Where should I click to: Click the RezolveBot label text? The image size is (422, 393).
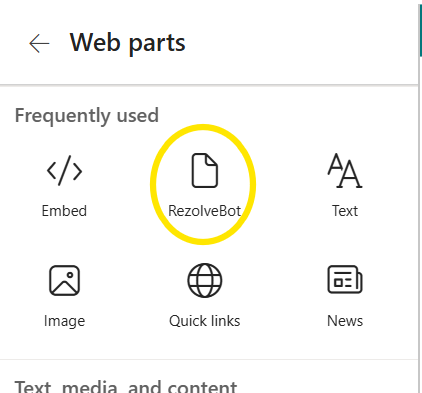[x=204, y=211]
